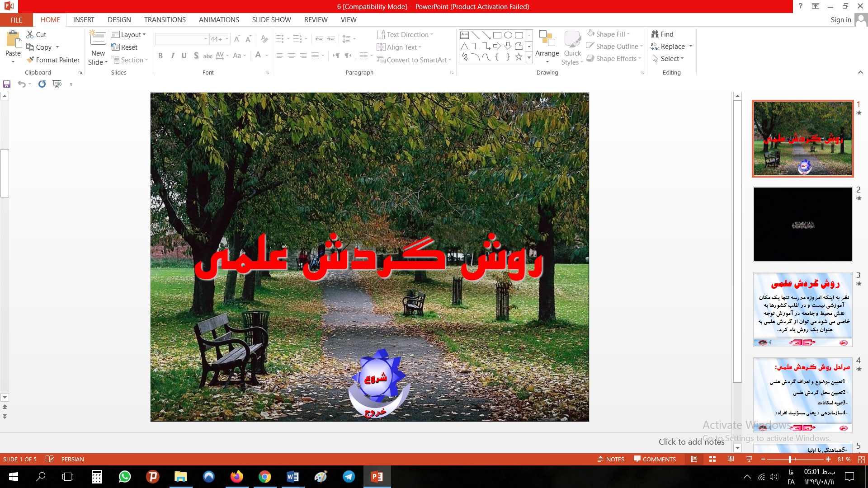Open the FILE menu
Image resolution: width=868 pixels, height=488 pixels.
[16, 20]
